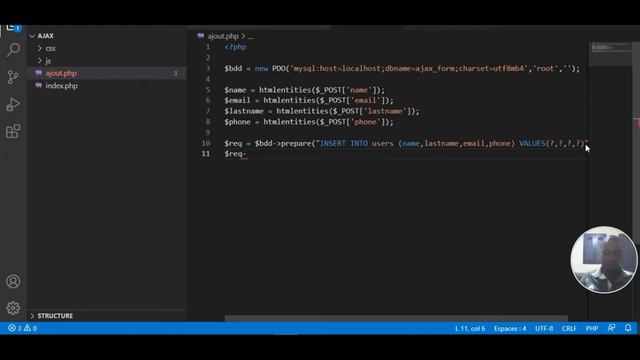Click the feedback icon in status bar
This screenshot has width=640, height=360.
click(x=611, y=328)
